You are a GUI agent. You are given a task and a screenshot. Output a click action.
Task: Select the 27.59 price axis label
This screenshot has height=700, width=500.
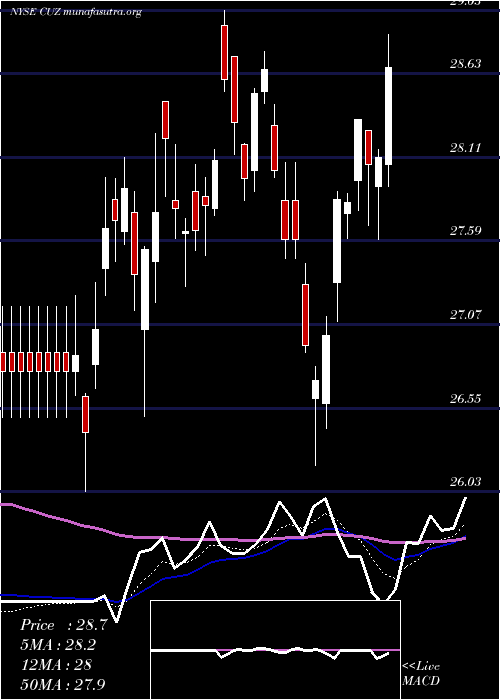coord(466,231)
